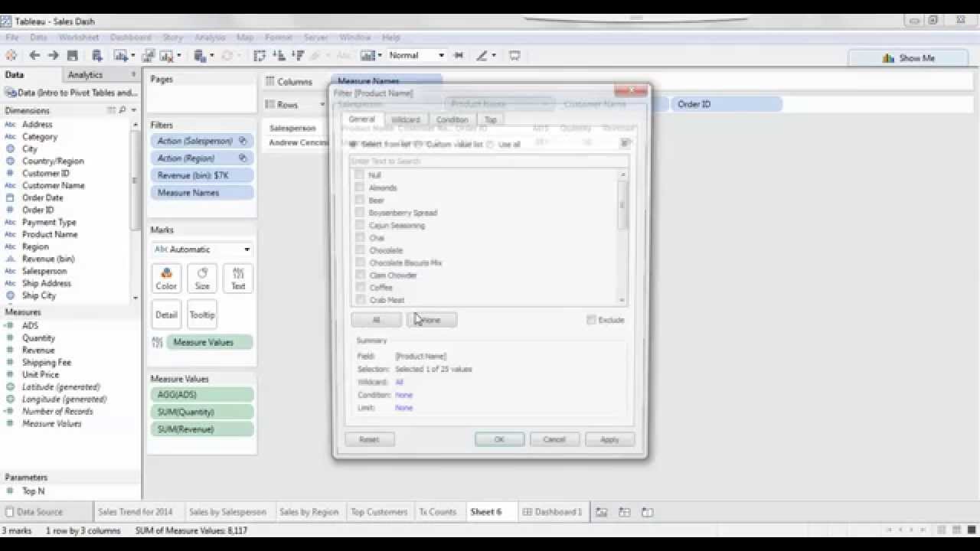Tick the Boysenberry Spread checkbox
980x551 pixels.
point(359,212)
